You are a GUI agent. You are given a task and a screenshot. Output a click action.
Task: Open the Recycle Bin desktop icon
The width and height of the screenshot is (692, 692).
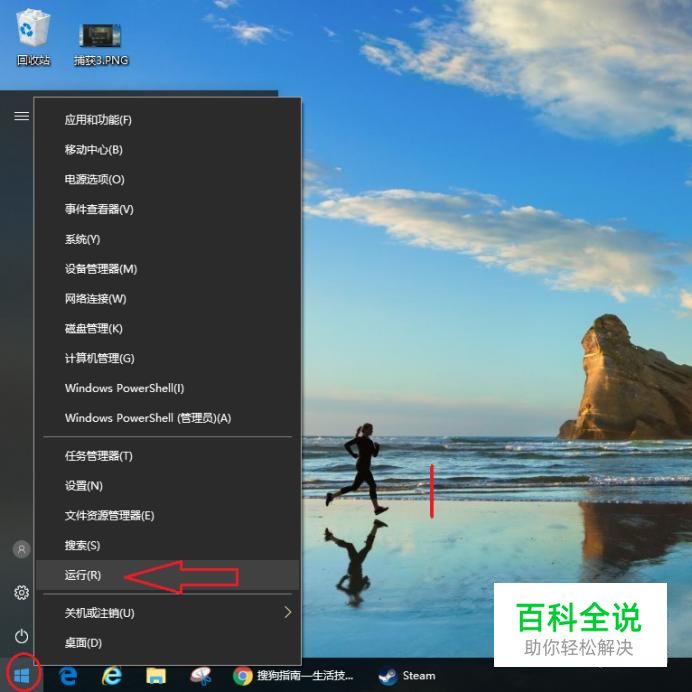[x=33, y=38]
